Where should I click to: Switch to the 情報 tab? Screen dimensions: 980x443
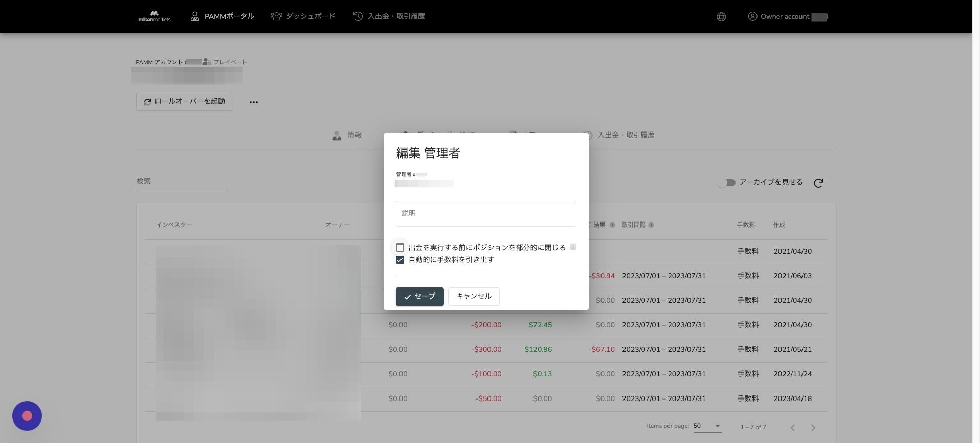tap(347, 135)
